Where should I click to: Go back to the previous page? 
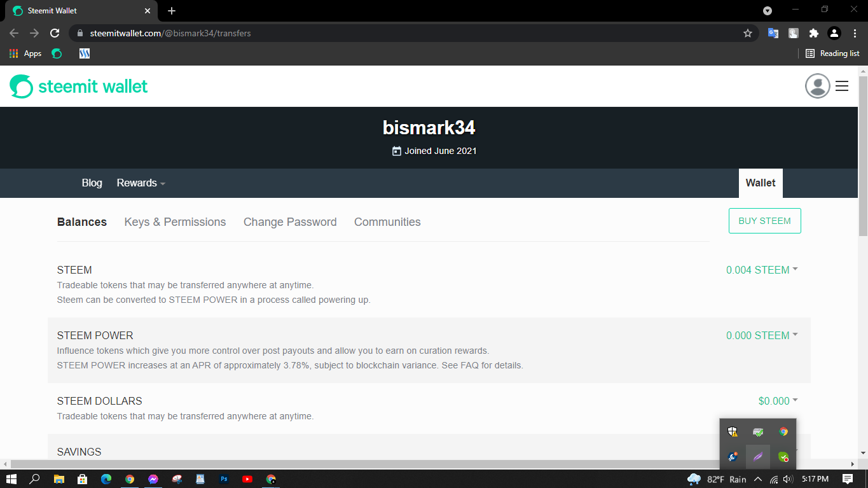click(x=14, y=33)
